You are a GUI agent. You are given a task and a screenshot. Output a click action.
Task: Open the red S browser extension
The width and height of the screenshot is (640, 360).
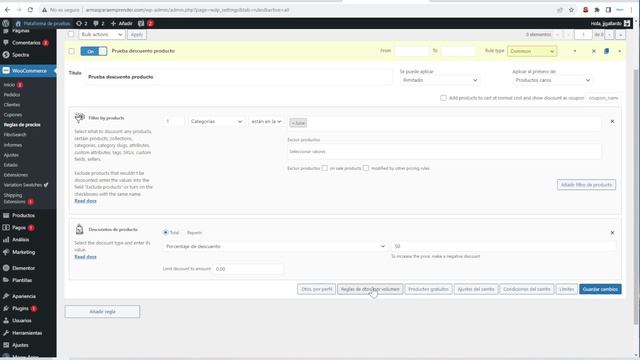[585, 10]
